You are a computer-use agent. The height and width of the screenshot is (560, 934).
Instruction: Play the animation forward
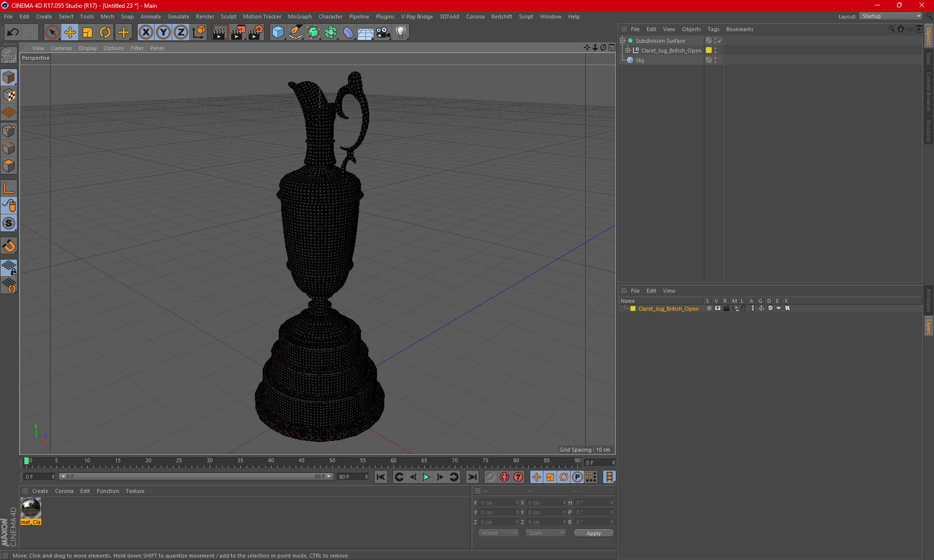click(426, 477)
